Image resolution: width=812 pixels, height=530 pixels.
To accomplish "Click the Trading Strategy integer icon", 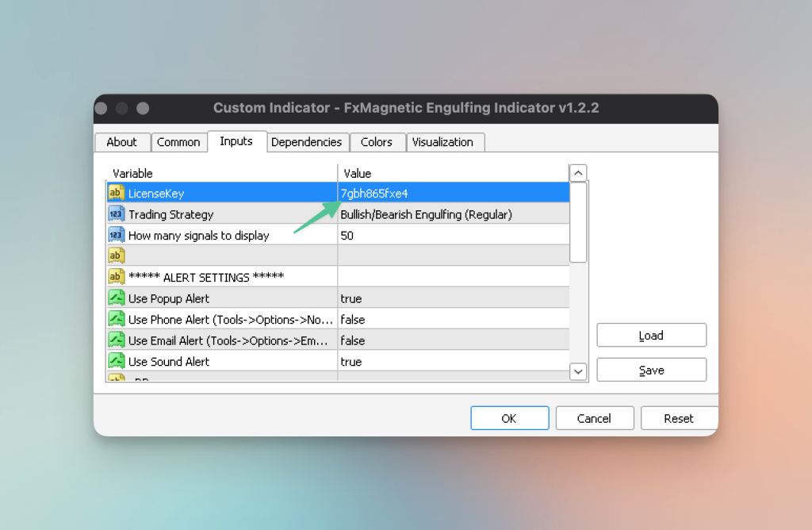I will point(117,214).
